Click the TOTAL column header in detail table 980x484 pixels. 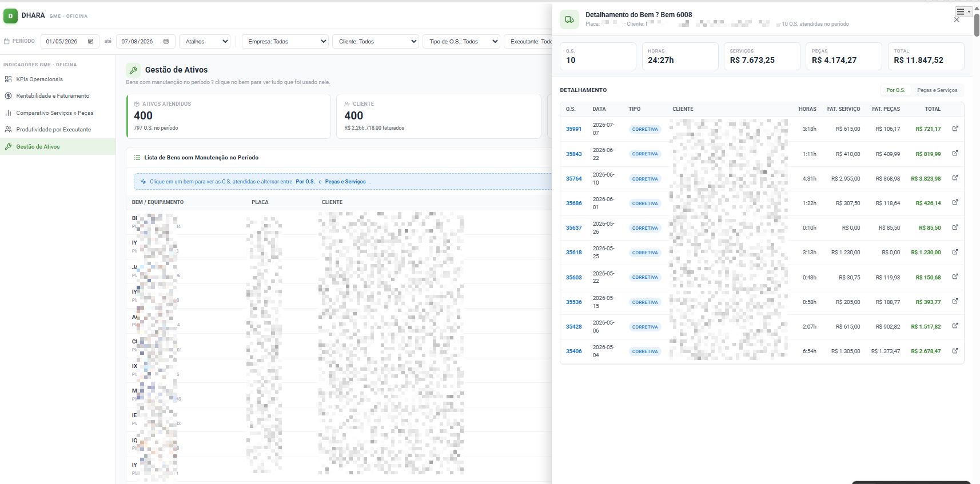coord(933,109)
